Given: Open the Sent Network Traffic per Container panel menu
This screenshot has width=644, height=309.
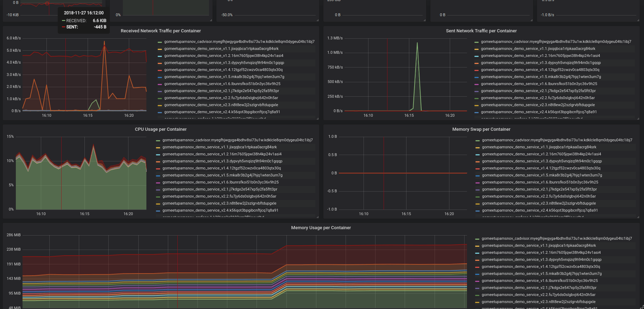Looking at the screenshot, I should tap(481, 31).
